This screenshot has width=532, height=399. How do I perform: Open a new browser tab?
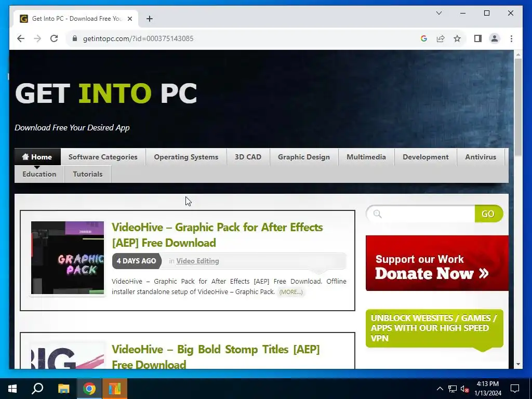150,19
